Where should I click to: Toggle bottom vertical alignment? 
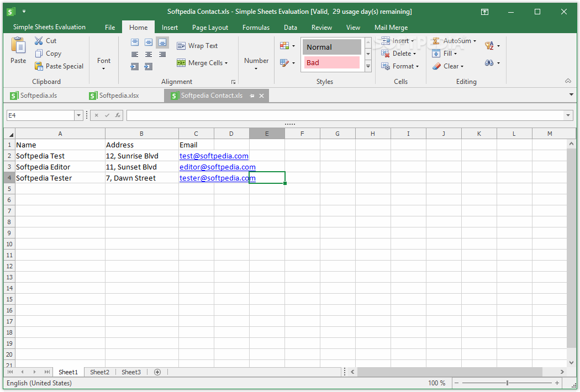pos(162,43)
